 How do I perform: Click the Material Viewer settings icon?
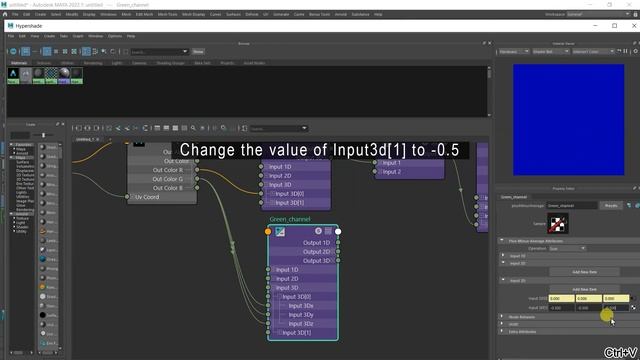point(636,51)
